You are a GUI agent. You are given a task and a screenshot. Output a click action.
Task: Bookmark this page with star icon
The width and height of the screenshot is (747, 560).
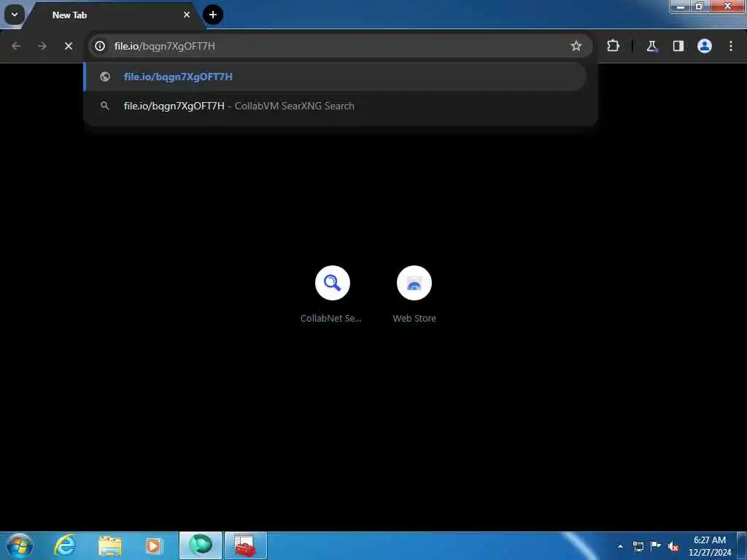coord(576,46)
